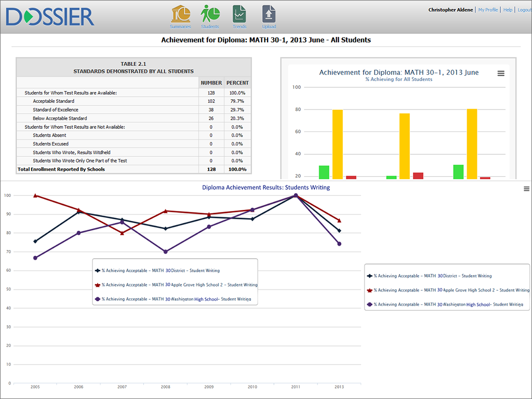Open the line chart hamburger menu
Viewport: 532px width, 399px height.
(x=526, y=189)
